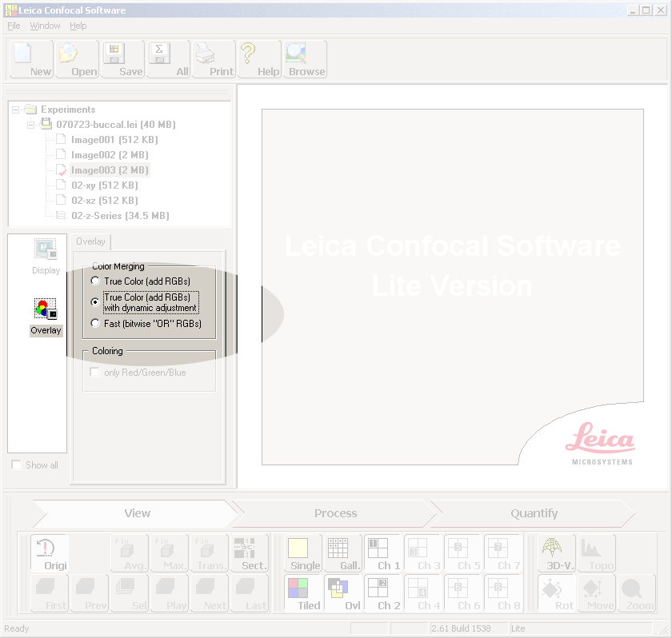
Task: Click the Move tool button
Action: (x=597, y=593)
